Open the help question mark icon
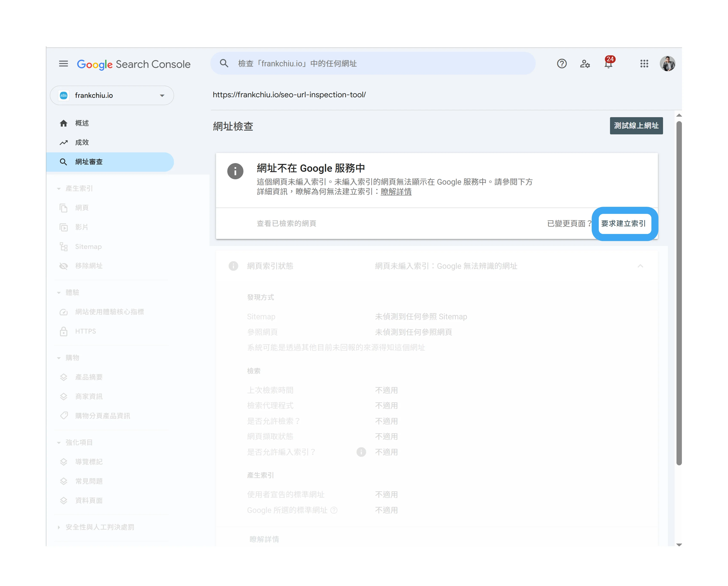 click(562, 64)
